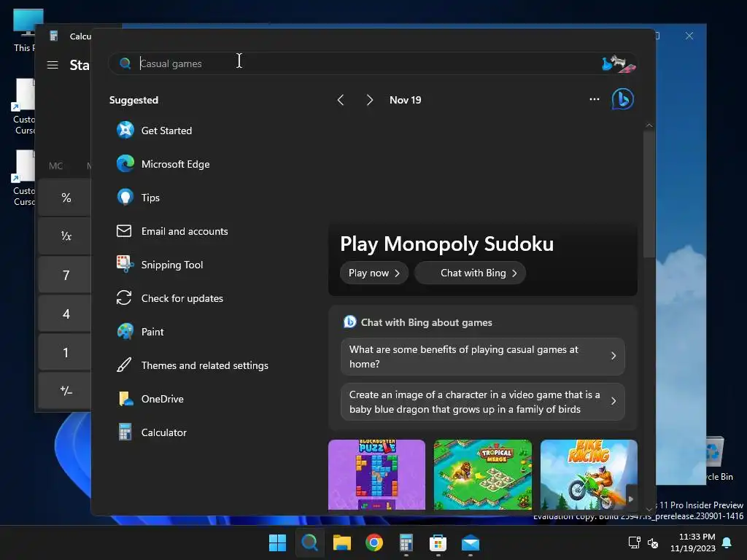Image resolution: width=747 pixels, height=560 pixels.
Task: Open OneDrive icon in suggested list
Action: [x=125, y=399]
